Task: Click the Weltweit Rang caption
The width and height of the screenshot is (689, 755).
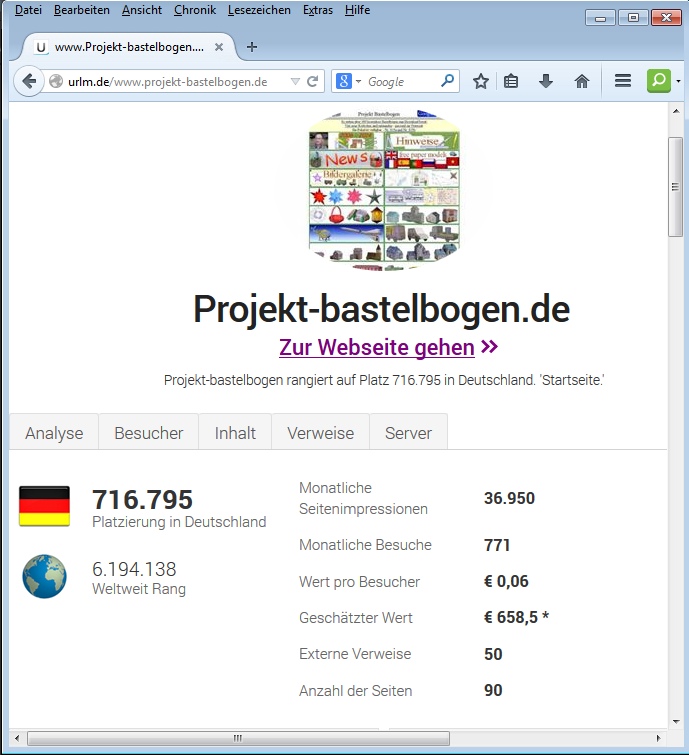Action: [139, 589]
